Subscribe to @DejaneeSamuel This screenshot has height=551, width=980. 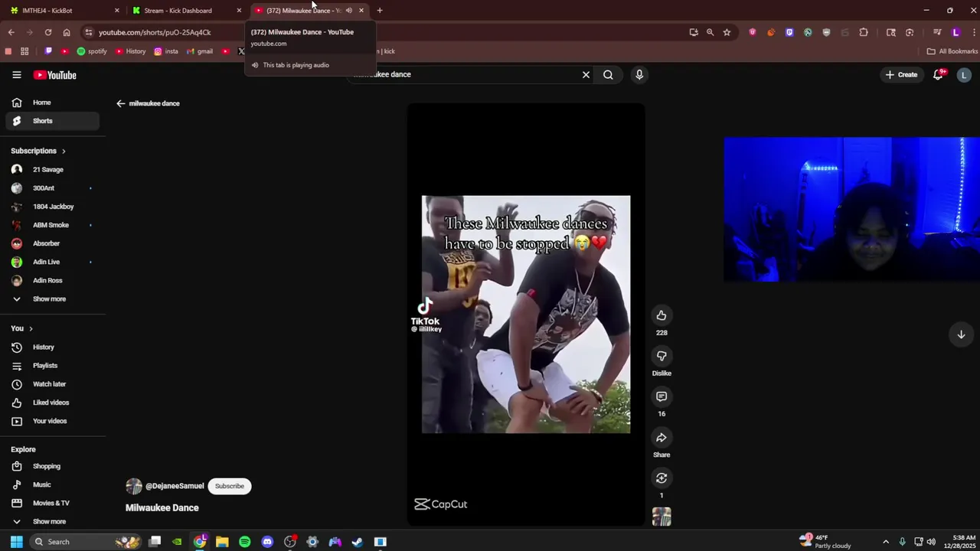click(x=230, y=486)
